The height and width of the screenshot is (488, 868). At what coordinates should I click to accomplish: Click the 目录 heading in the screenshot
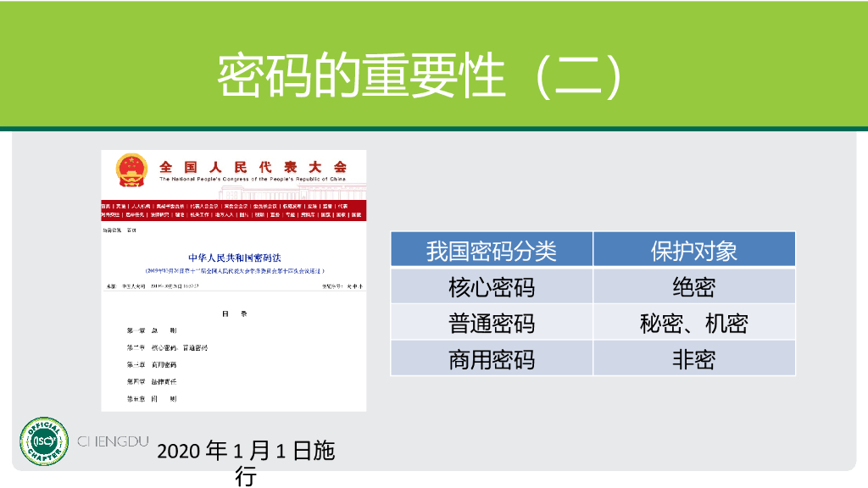pos(235,313)
